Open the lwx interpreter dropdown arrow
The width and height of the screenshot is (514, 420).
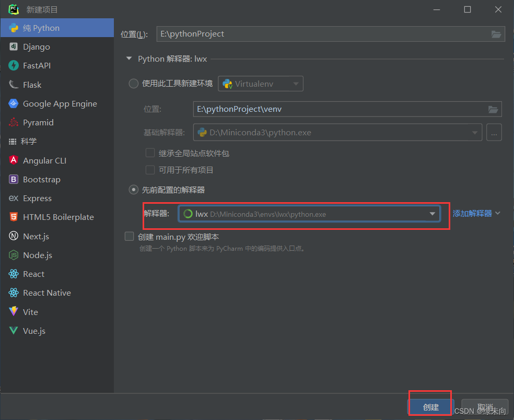[x=433, y=214]
